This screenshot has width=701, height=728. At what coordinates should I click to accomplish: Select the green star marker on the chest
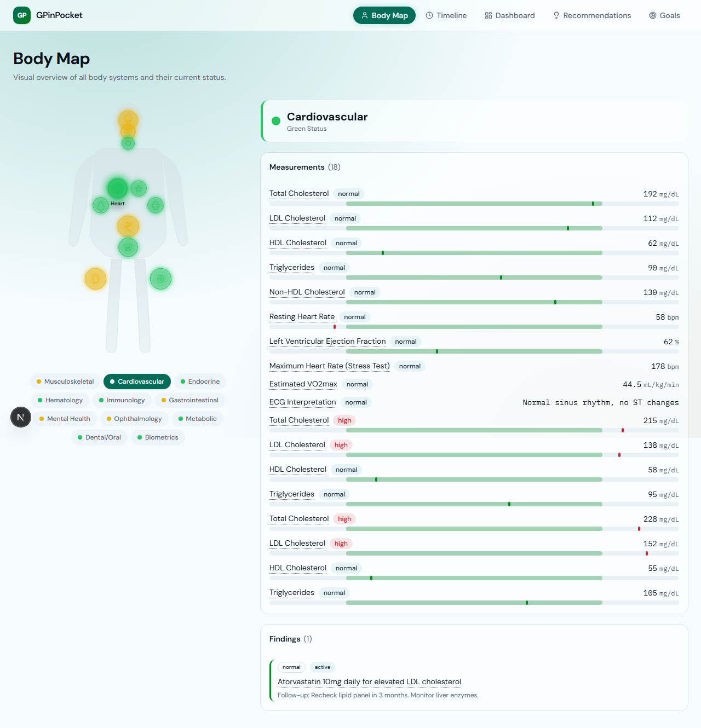click(139, 188)
